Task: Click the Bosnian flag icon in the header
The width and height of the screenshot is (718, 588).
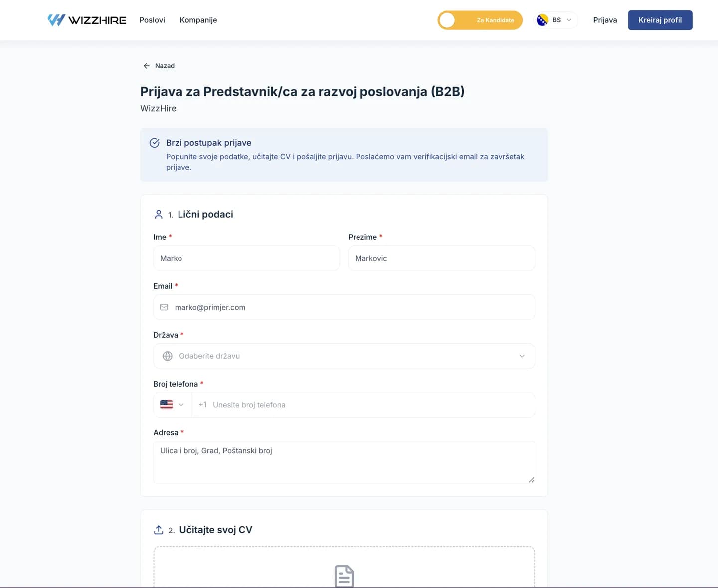Action: tap(542, 20)
